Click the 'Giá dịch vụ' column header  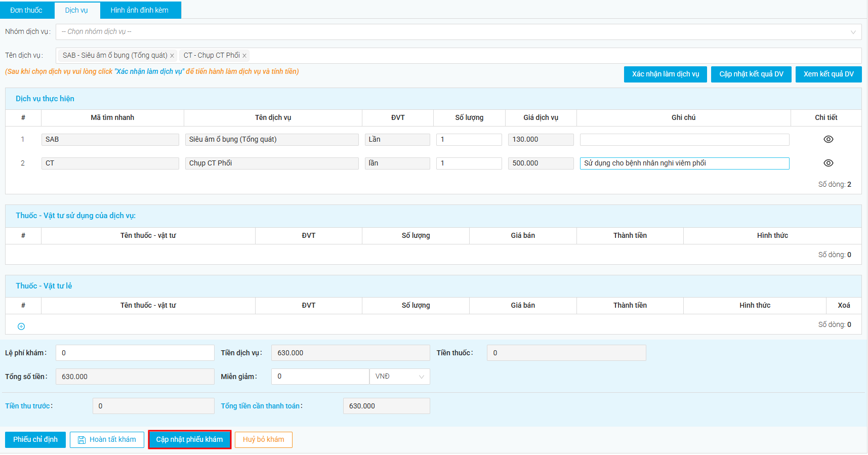pos(541,117)
